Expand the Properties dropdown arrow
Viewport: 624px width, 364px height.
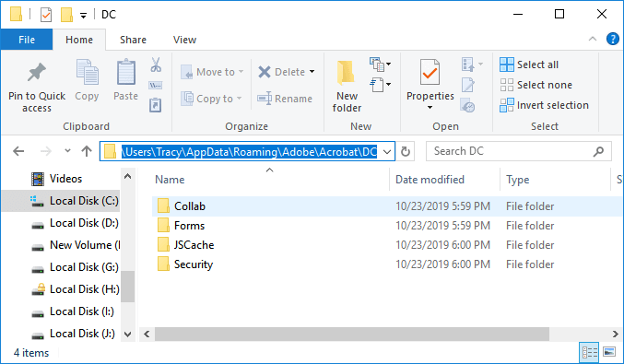430,108
